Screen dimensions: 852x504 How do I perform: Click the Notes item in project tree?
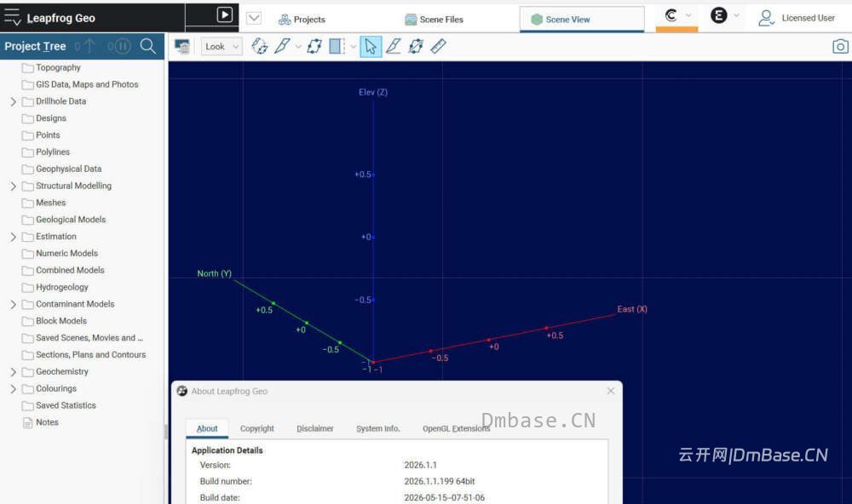(47, 422)
